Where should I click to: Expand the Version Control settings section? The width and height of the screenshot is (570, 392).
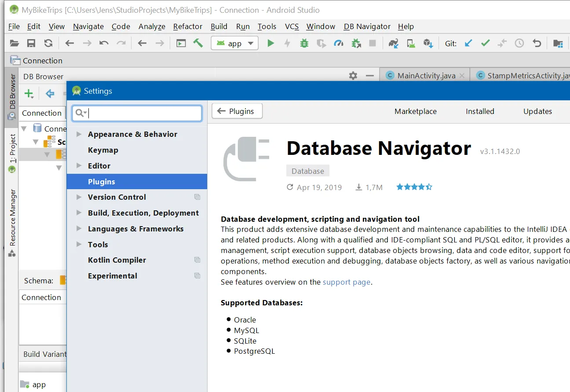(79, 197)
